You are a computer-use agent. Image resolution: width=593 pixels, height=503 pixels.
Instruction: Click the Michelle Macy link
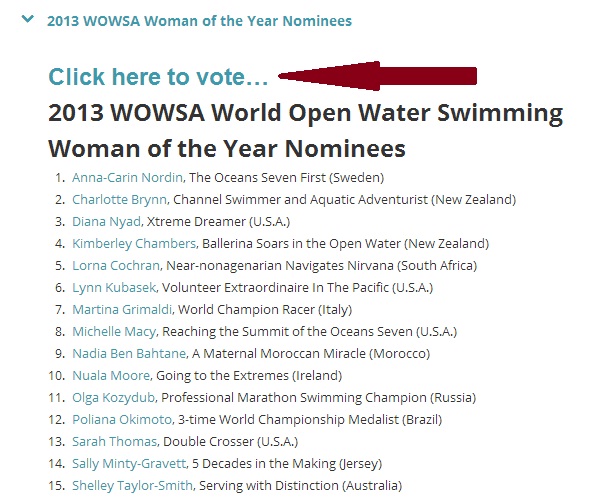tap(114, 331)
